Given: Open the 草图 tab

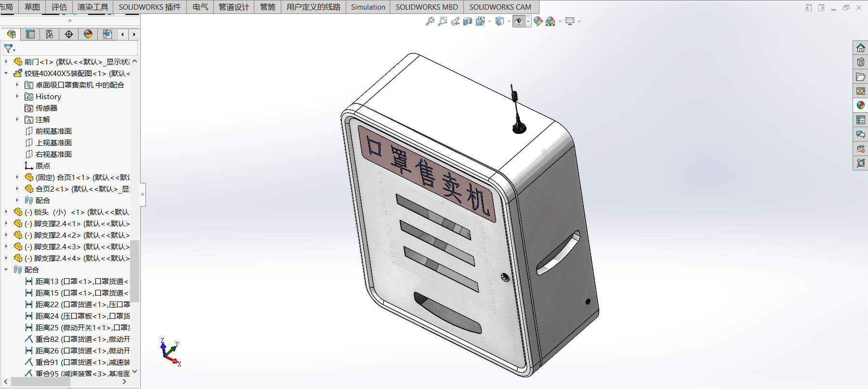Looking at the screenshot, I should (32, 7).
